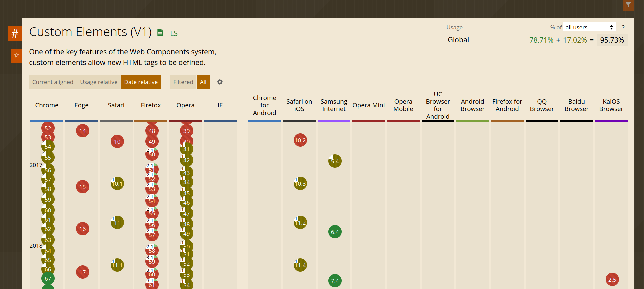Open table settings gear icon
This screenshot has height=289, width=644.
(220, 82)
